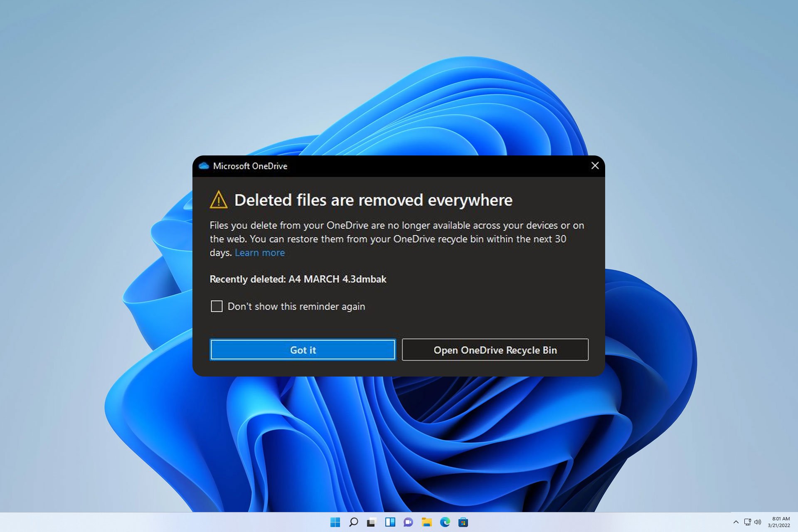
Task: Click Got it button to dismiss
Action: point(303,350)
